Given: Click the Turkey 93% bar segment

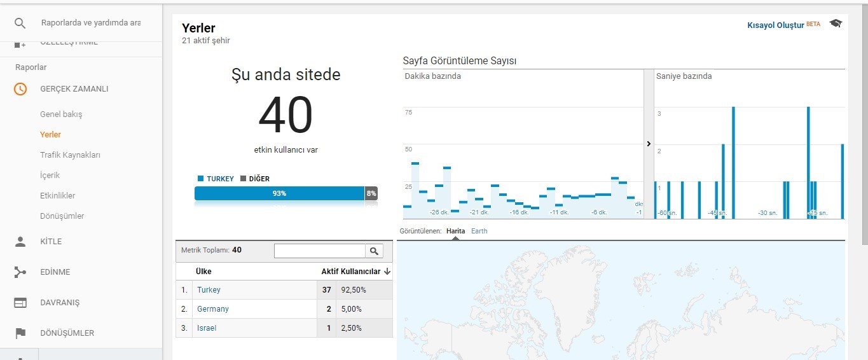Looking at the screenshot, I should tap(279, 193).
